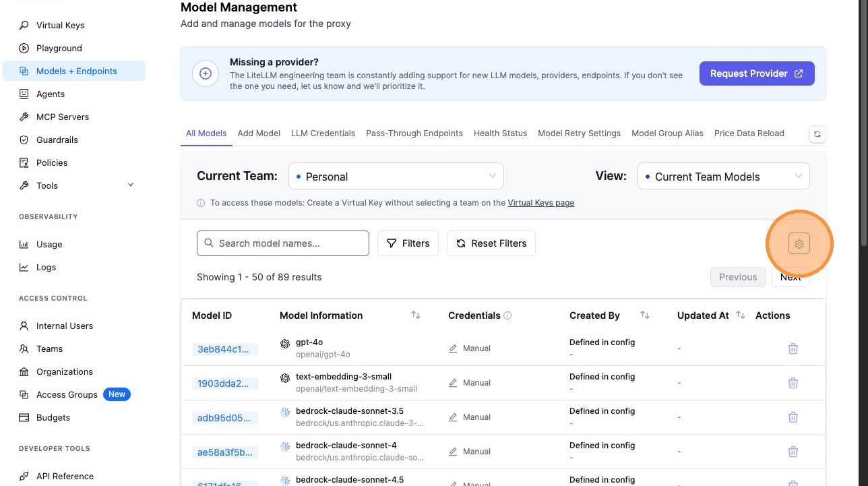Click the table settings gear icon
Viewport: 868px width, 486px height.
point(799,244)
